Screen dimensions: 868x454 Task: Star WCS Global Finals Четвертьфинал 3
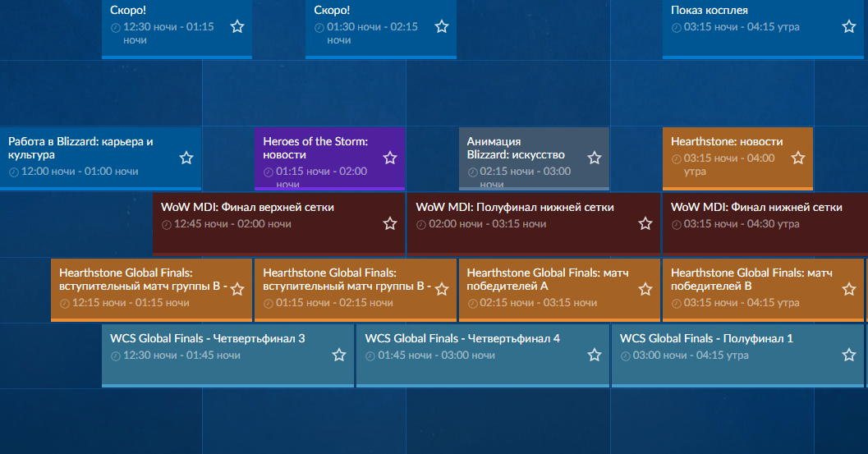click(x=339, y=355)
